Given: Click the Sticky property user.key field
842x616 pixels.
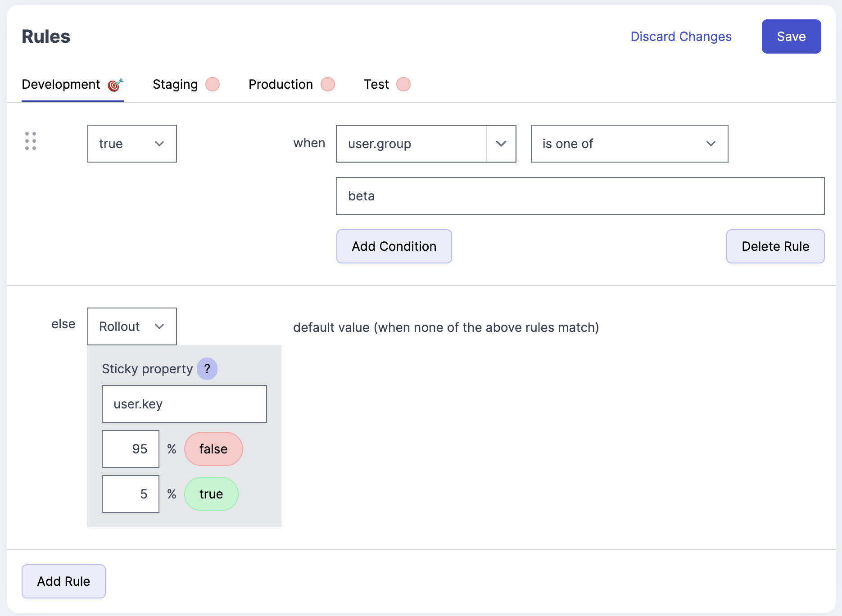Looking at the screenshot, I should 184,404.
